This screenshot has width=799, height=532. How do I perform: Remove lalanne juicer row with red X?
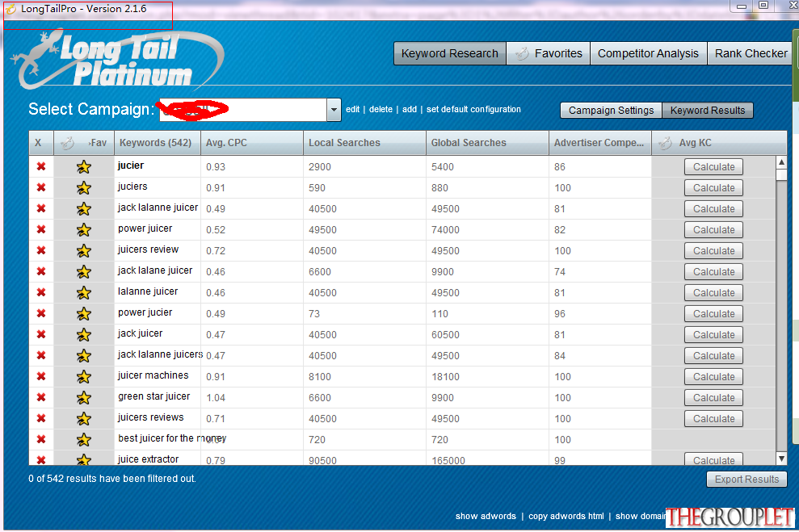coord(41,292)
